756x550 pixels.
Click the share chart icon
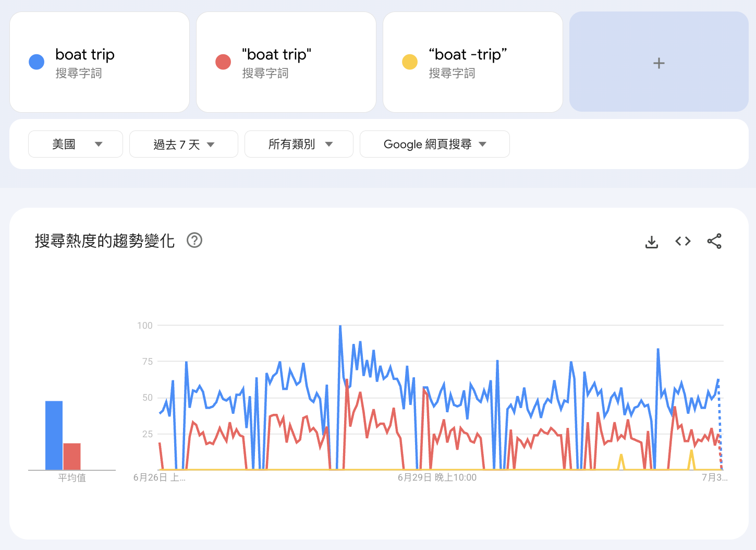[x=714, y=241]
